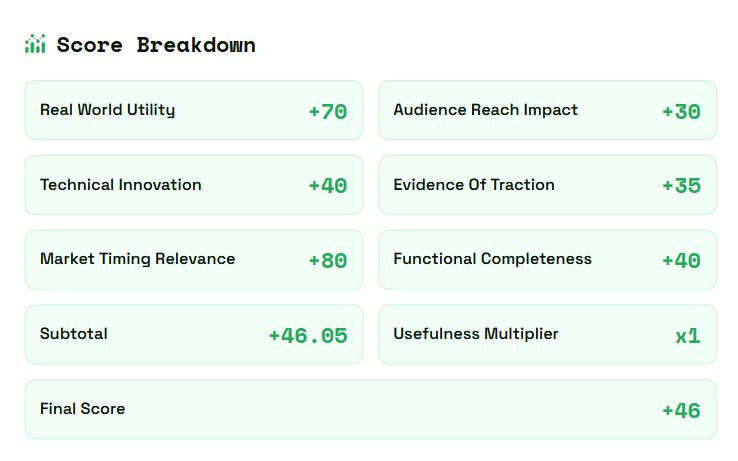Click the +30 Audience Reach score
The height and width of the screenshot is (461, 738).
(681, 111)
